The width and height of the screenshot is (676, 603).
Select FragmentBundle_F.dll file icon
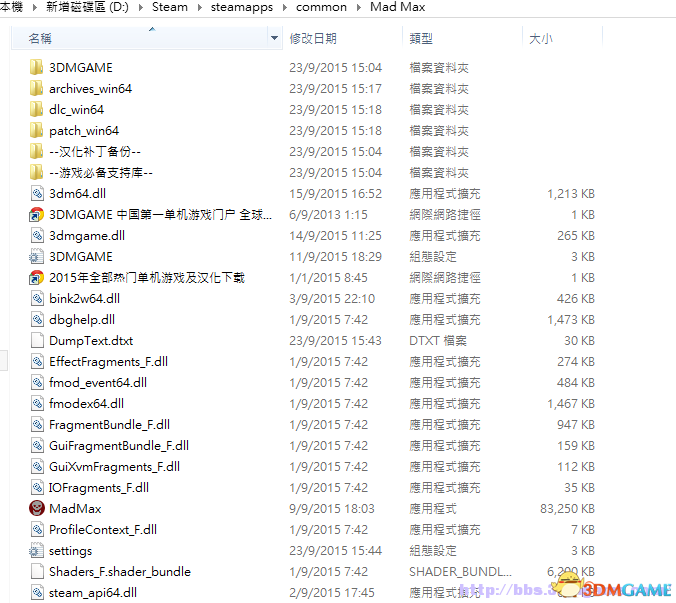coord(37,425)
